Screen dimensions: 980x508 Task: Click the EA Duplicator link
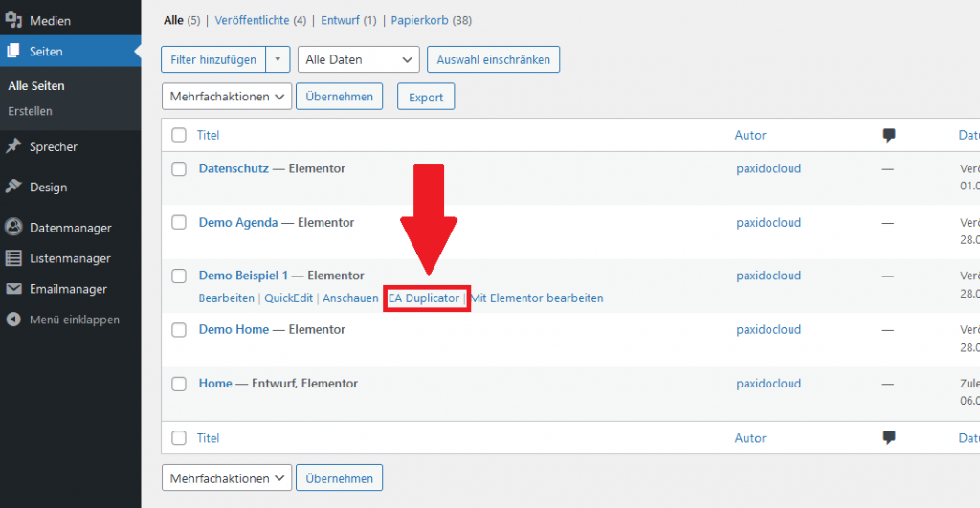click(x=424, y=298)
